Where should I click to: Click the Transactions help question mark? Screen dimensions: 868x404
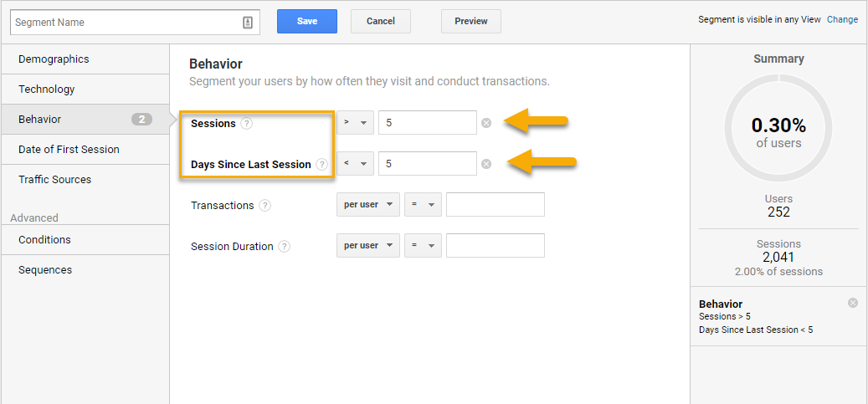[x=265, y=206]
